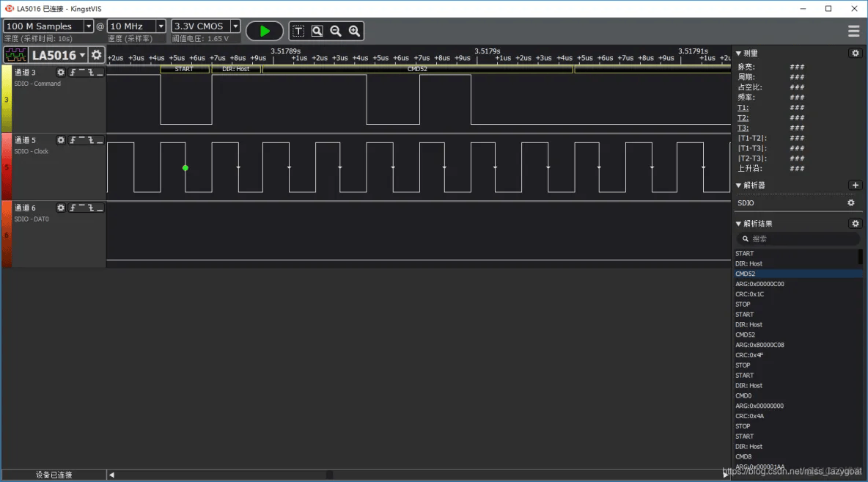The width and height of the screenshot is (868, 482).
Task: Collapse the 解析结果 results section
Action: [x=738, y=223]
